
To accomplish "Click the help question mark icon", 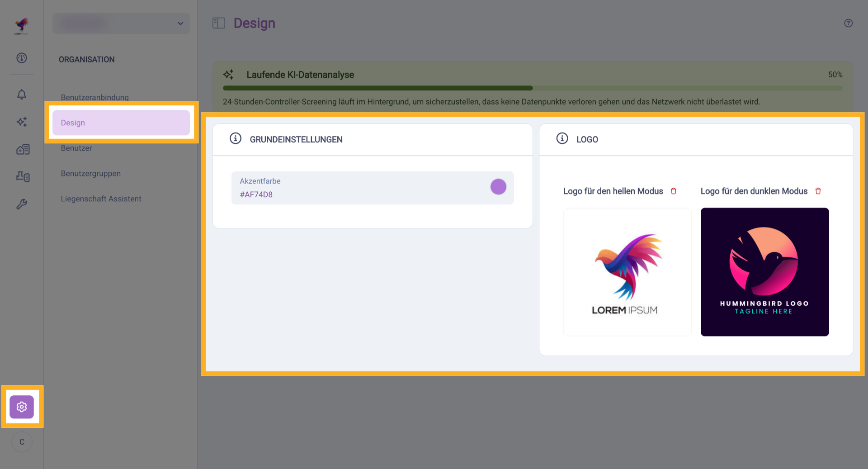I will pos(848,23).
